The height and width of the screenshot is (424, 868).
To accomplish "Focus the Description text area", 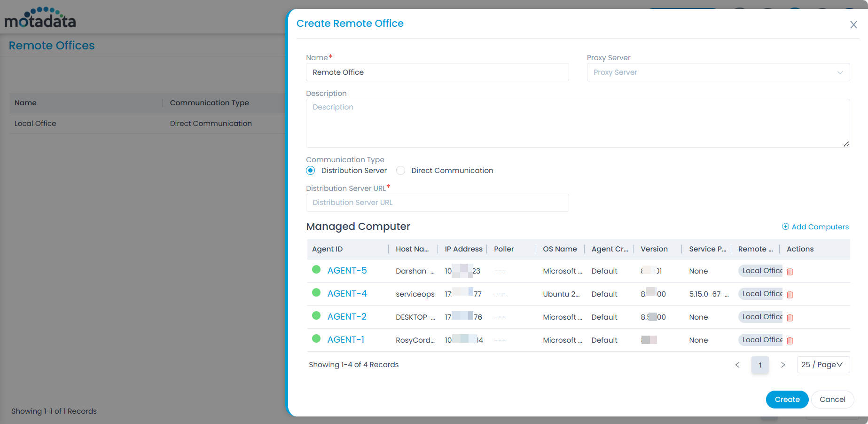I will (578, 123).
